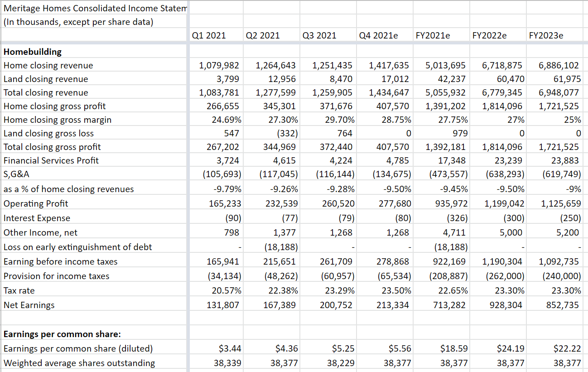Click 'as a % of home closing revenues' label
The width and height of the screenshot is (588, 372).
point(68,189)
